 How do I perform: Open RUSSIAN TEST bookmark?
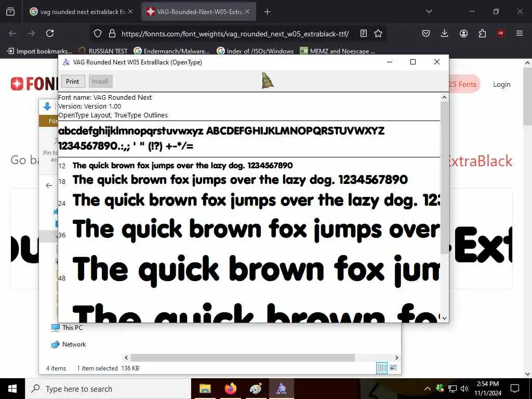pos(103,51)
